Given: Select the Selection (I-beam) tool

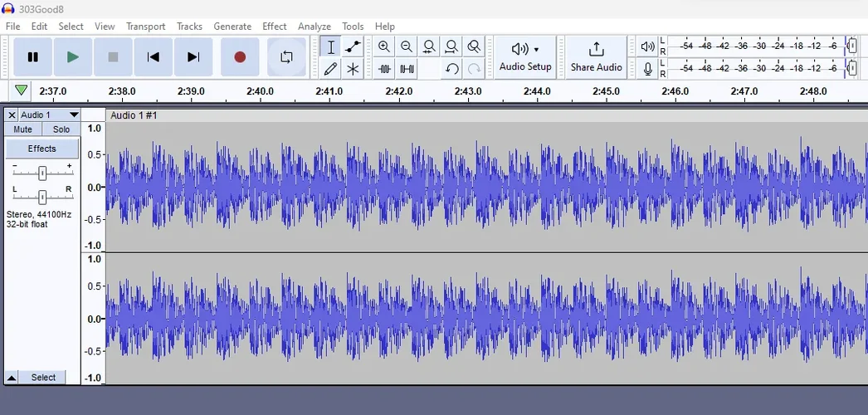Looking at the screenshot, I should point(330,47).
